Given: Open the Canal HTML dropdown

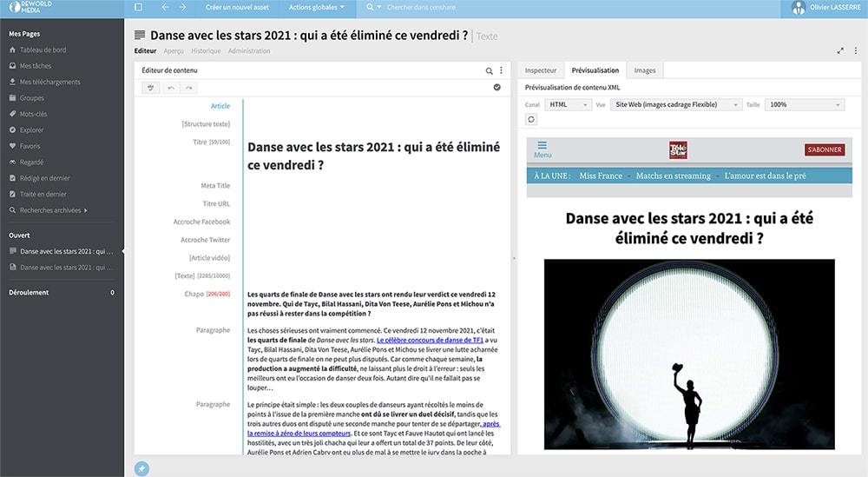Looking at the screenshot, I should [x=568, y=105].
